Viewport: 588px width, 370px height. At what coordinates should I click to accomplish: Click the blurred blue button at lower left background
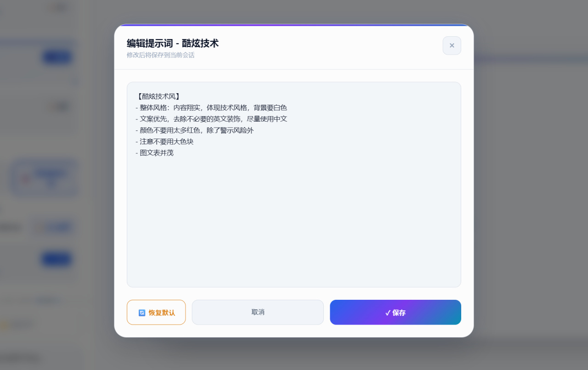point(57,259)
